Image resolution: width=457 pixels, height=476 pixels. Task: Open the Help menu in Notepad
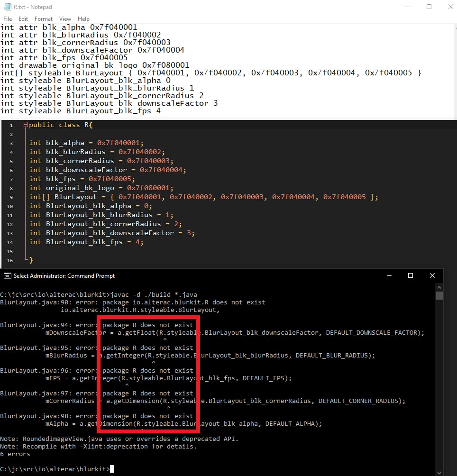[x=83, y=19]
